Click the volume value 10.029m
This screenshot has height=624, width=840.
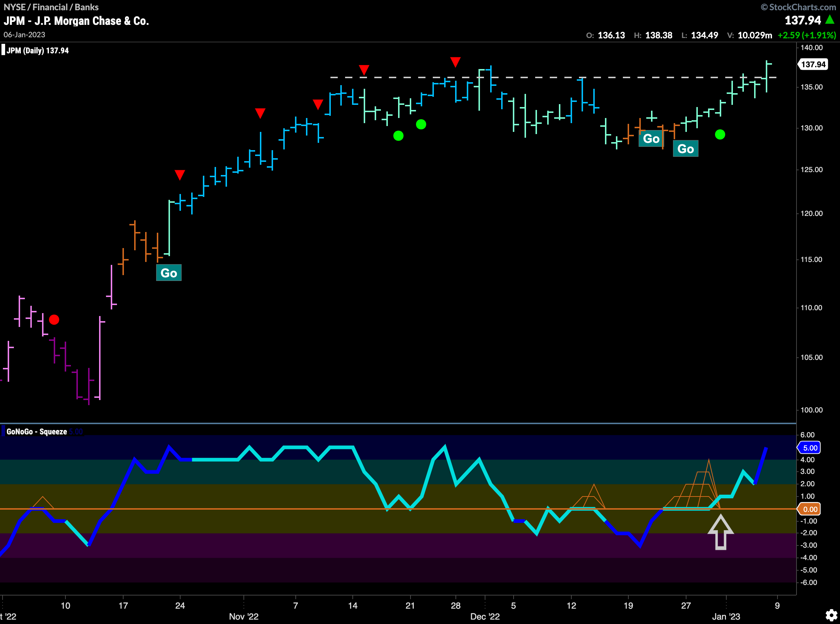754,35
